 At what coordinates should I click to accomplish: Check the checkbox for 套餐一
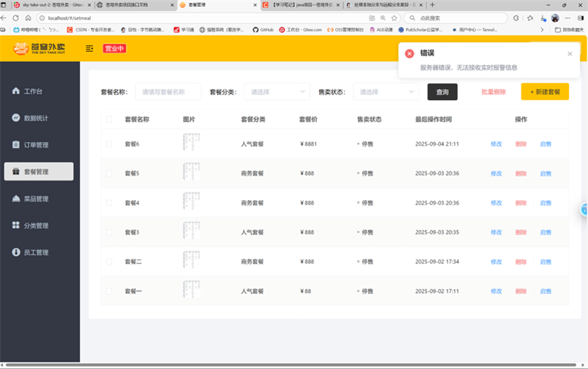(109, 291)
